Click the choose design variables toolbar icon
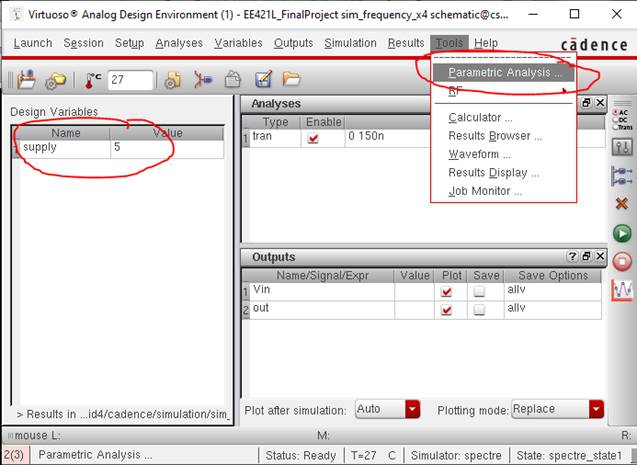Image resolution: width=637 pixels, height=465 pixels. pos(203,80)
